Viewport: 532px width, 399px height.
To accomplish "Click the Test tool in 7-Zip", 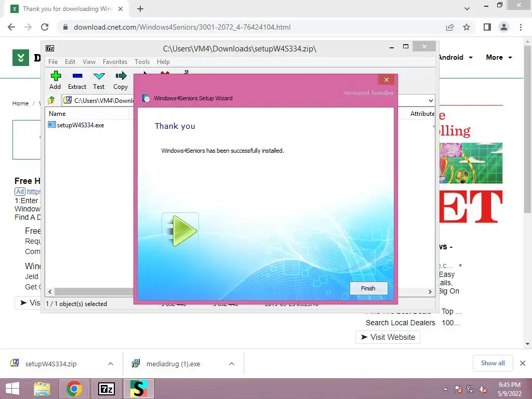I will (x=99, y=81).
